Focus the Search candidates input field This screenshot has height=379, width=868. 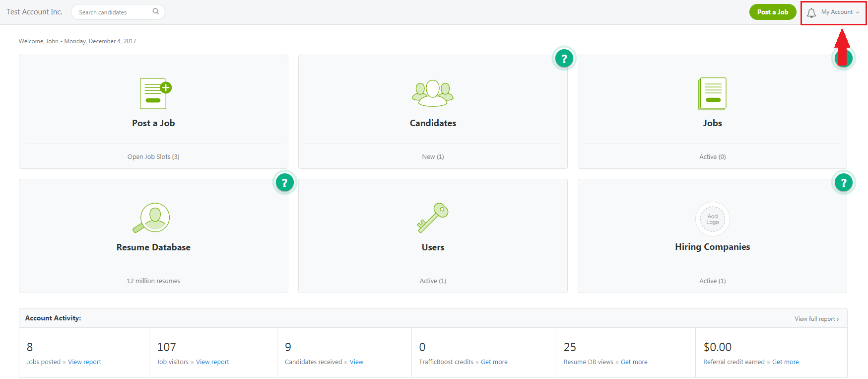pyautogui.click(x=113, y=12)
